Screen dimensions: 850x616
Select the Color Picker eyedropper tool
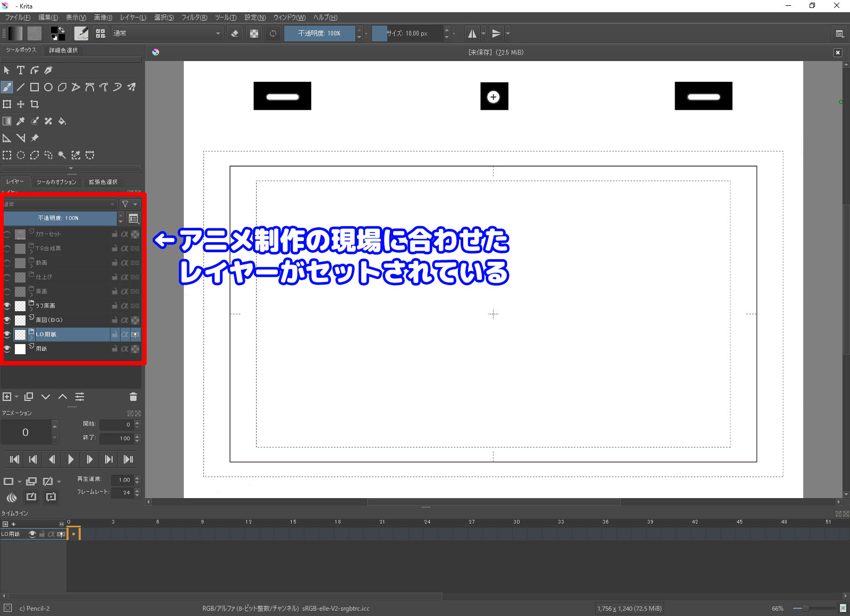pos(21,121)
